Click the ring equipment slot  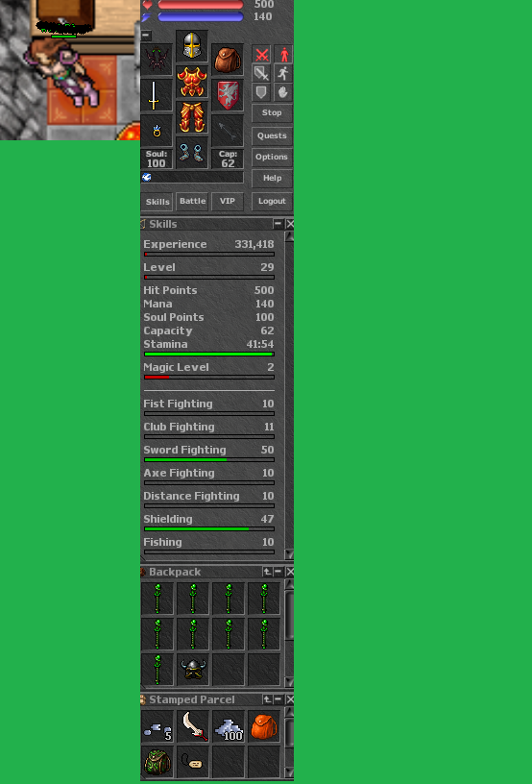157,131
